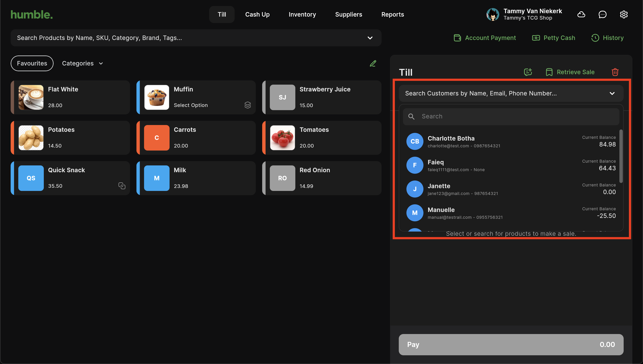Screen dimensions: 643x364
Task: Click the Retrieve Sale button
Action: click(x=570, y=72)
